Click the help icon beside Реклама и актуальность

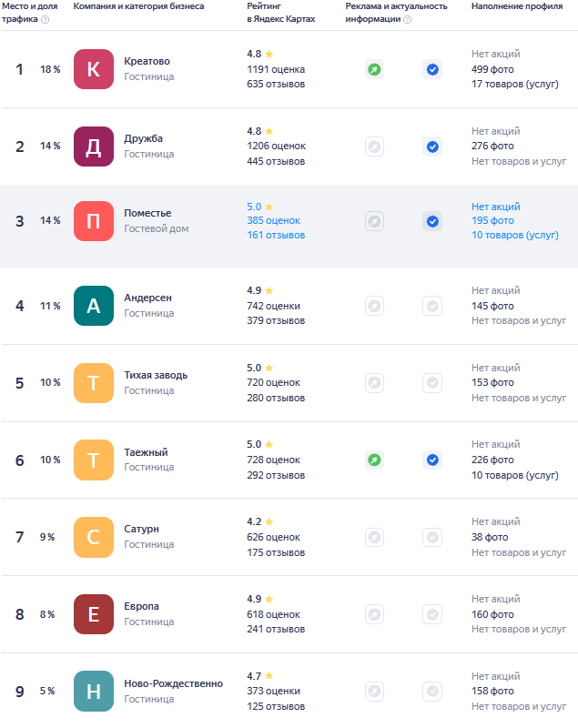click(x=407, y=19)
